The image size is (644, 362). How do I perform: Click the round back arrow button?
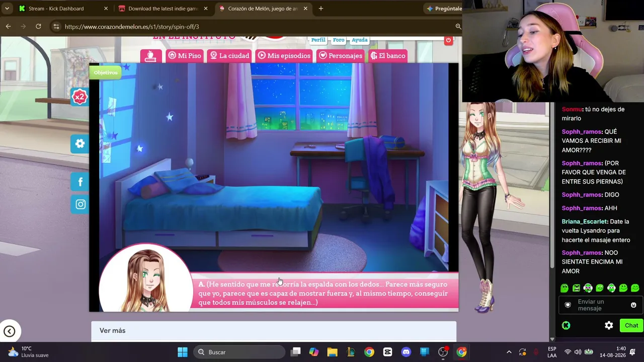(9, 331)
